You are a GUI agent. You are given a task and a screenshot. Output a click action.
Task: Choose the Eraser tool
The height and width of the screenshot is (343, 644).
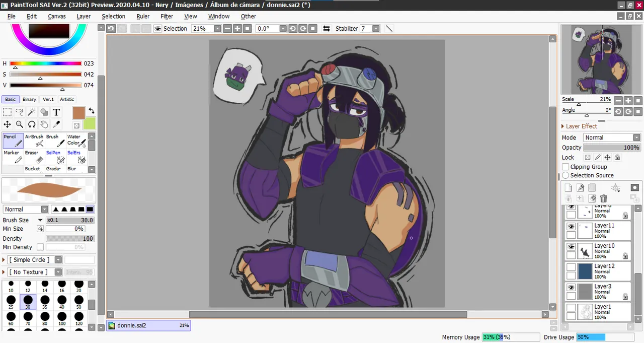[x=34, y=157]
